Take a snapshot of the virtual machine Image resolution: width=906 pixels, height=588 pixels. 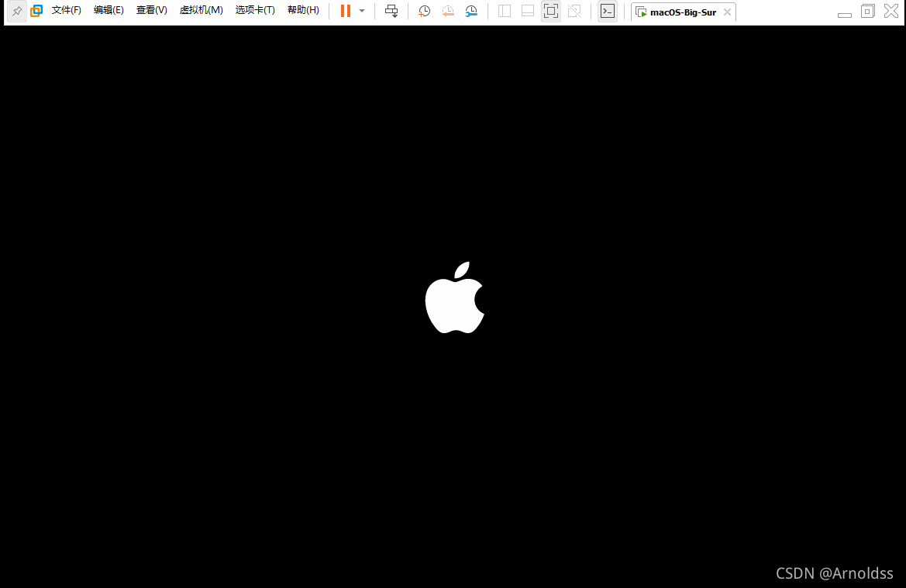tap(424, 11)
